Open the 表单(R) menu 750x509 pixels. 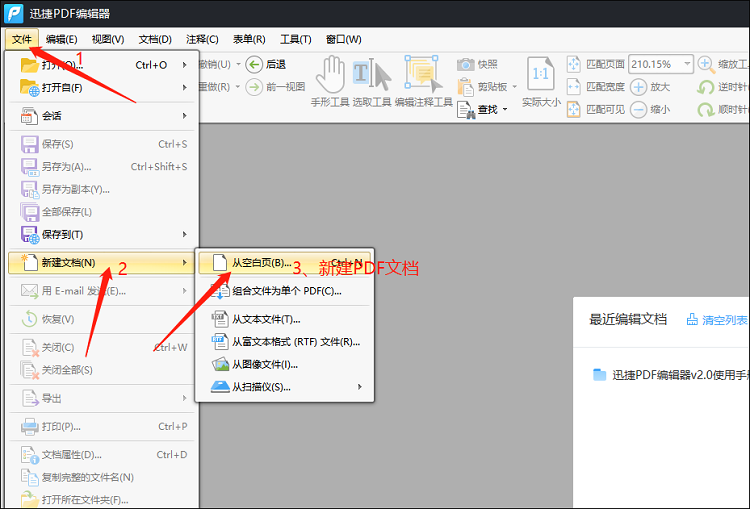[249, 39]
